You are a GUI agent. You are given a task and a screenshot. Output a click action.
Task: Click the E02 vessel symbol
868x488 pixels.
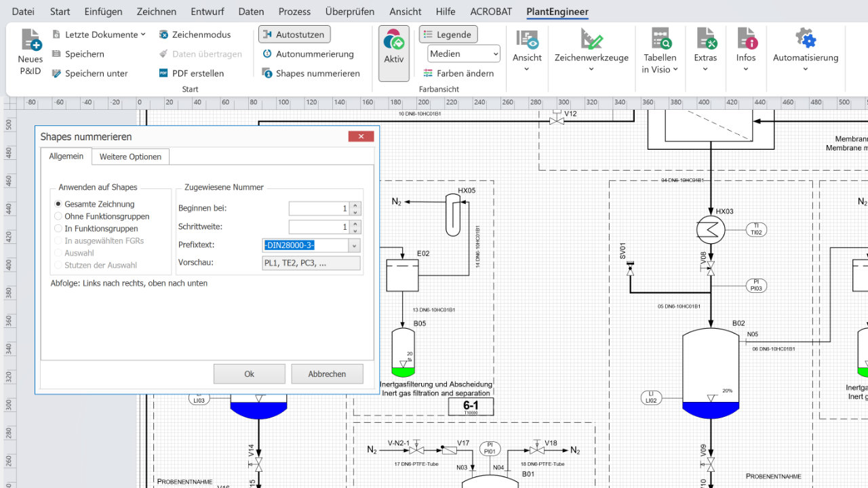402,274
